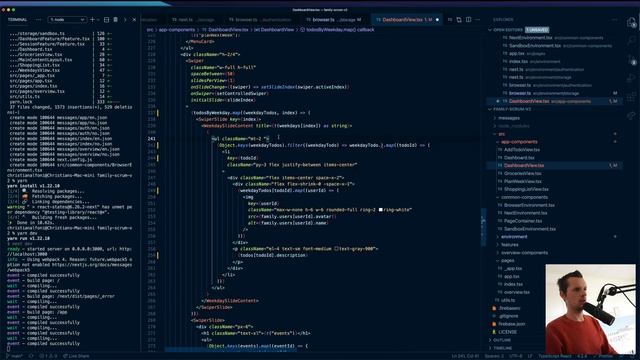Screen dimensions: 640x360
Task: Switch to the browser.ts authentication editor tab
Action: (260, 20)
